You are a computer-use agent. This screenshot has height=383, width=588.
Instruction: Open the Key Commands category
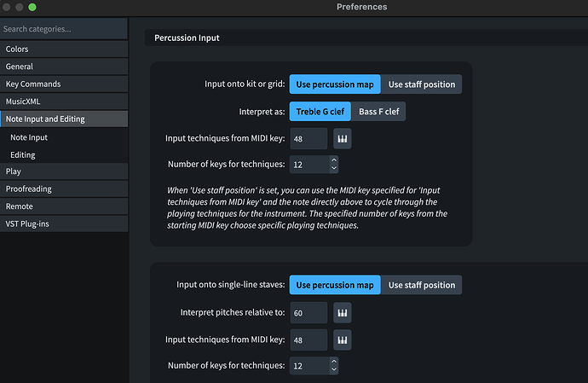point(33,84)
